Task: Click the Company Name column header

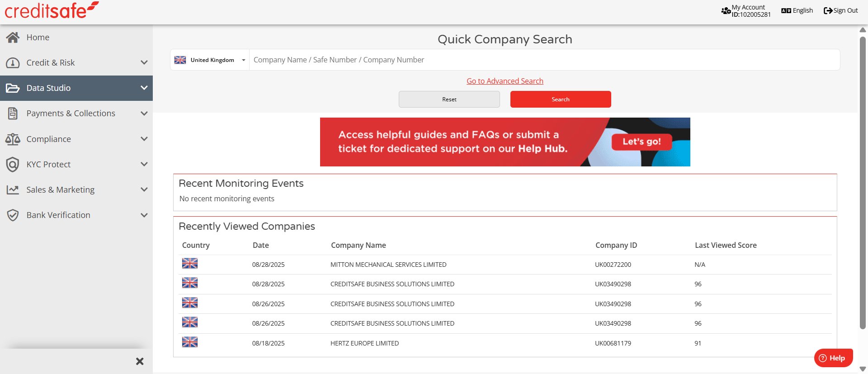Action: [359, 245]
